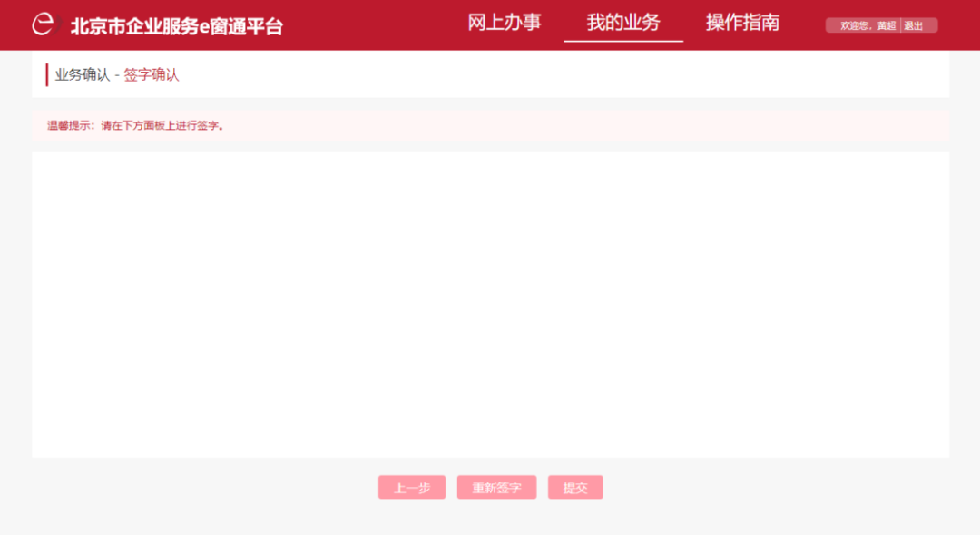Click inside the blank signature panel

pos(491,306)
